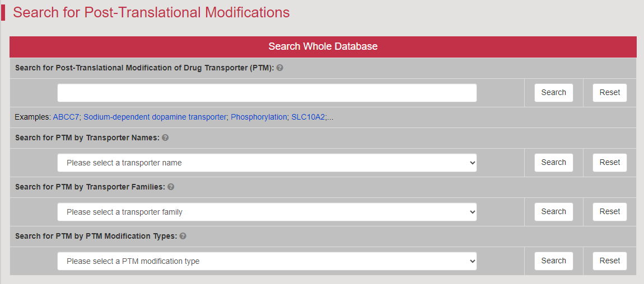
Task: Click Search button for transporter names row
Action: [x=554, y=163]
